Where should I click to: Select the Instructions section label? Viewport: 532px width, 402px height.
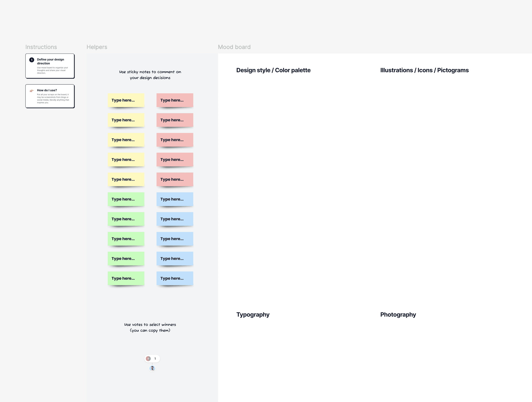point(41,47)
